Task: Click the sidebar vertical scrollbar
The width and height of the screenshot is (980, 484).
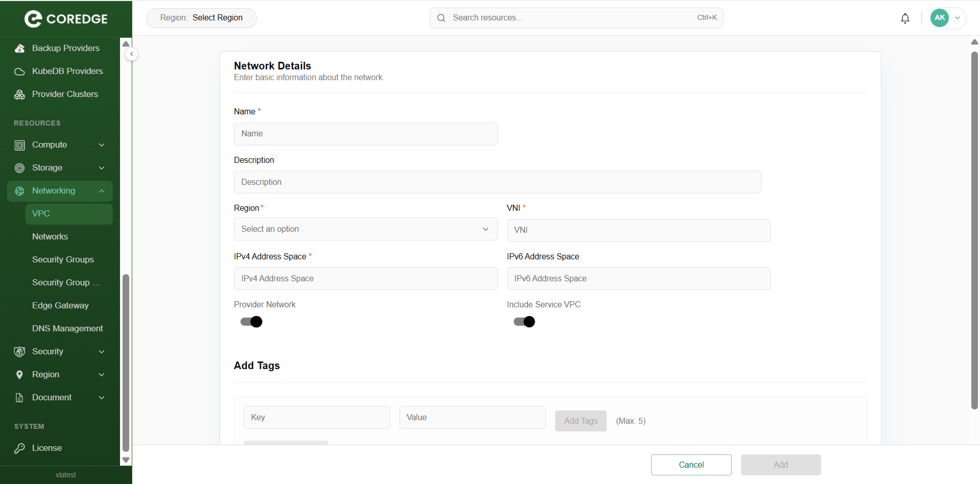Action: [x=126, y=362]
